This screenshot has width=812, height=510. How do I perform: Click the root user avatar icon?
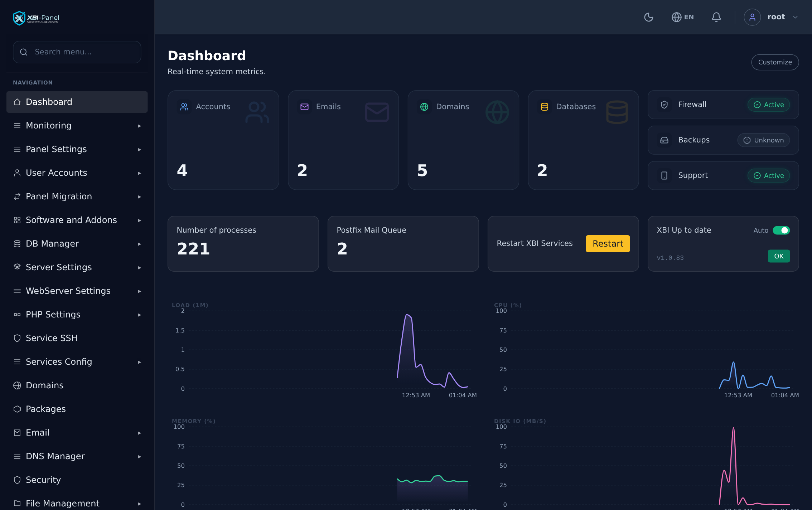(x=752, y=17)
